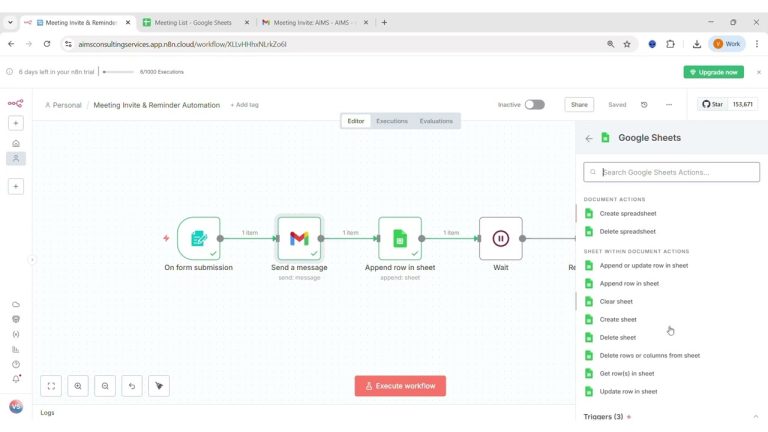Open the insights chart icon in sidebar
768x432 pixels.
[x=16, y=349]
